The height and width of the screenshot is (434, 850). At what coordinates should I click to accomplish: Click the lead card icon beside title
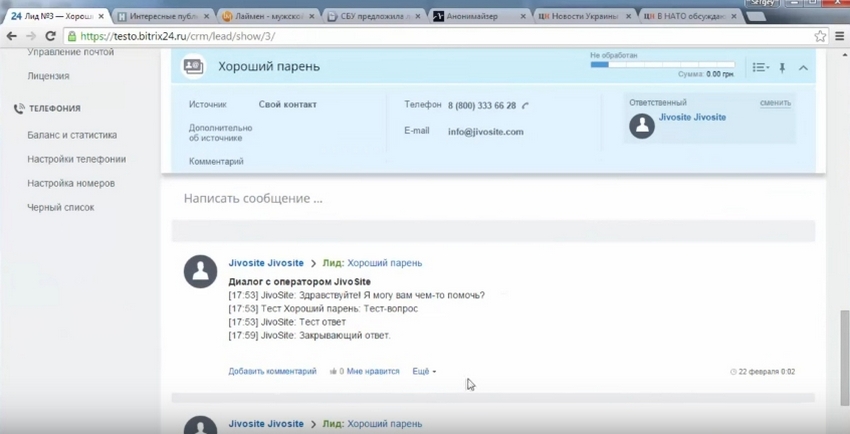coord(193,67)
